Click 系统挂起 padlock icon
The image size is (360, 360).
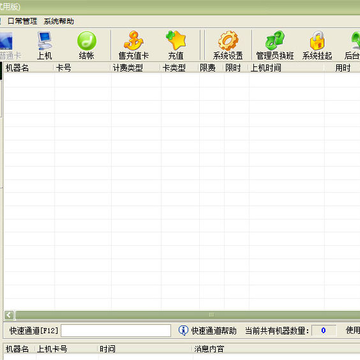click(317, 41)
